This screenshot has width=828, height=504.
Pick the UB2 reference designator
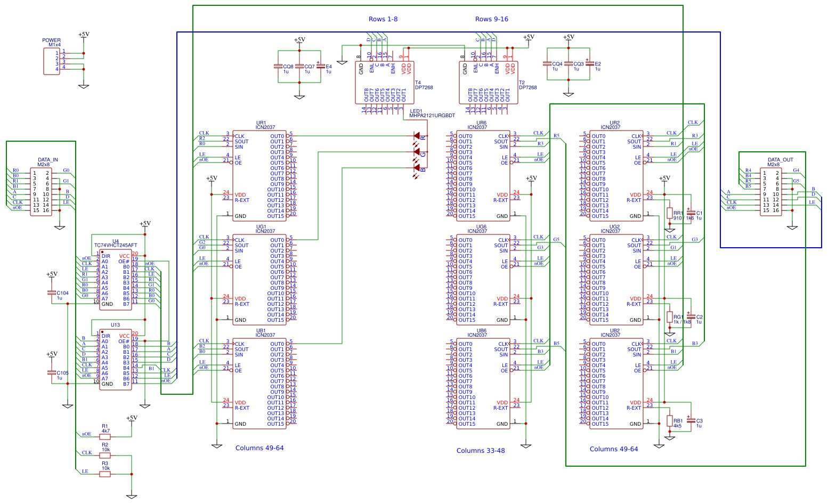[x=615, y=330]
